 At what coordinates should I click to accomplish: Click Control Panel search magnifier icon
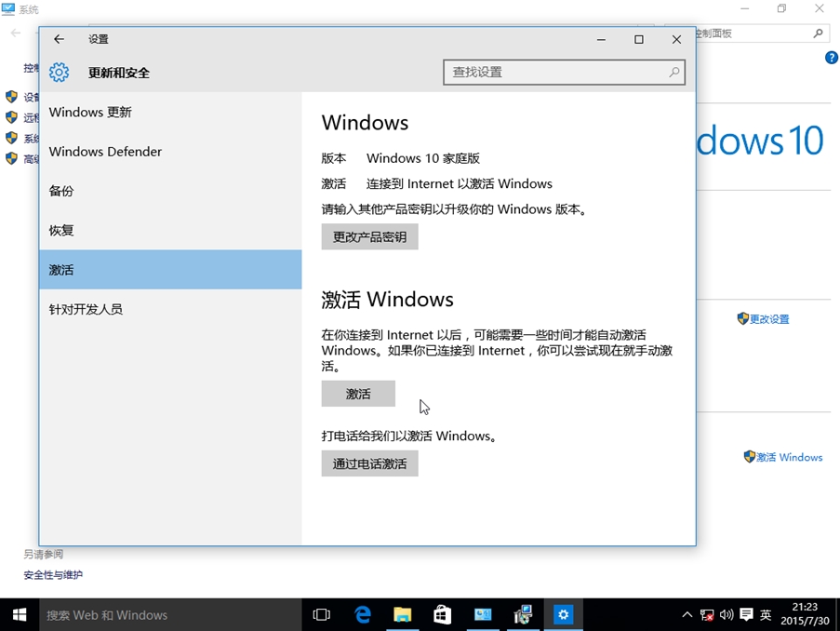tap(818, 34)
